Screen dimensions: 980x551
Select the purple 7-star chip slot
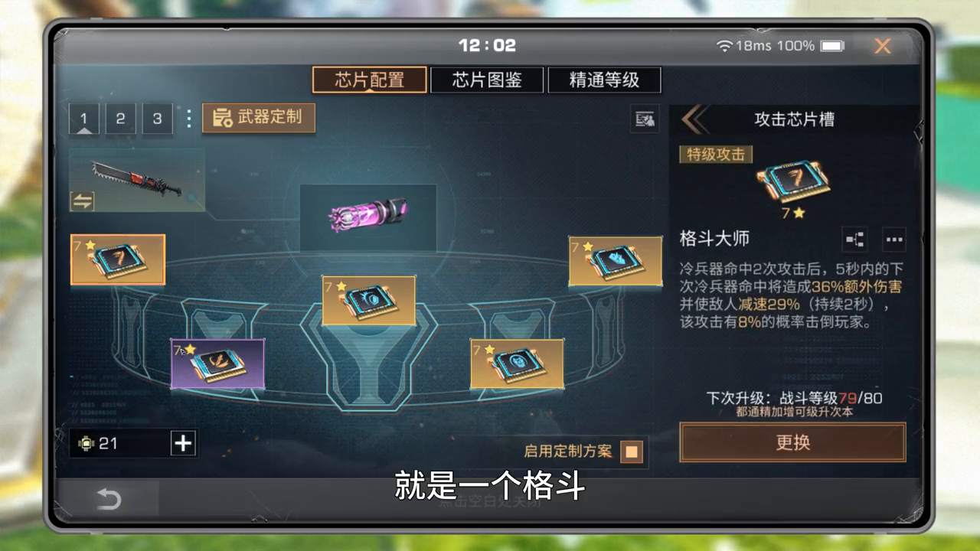217,364
